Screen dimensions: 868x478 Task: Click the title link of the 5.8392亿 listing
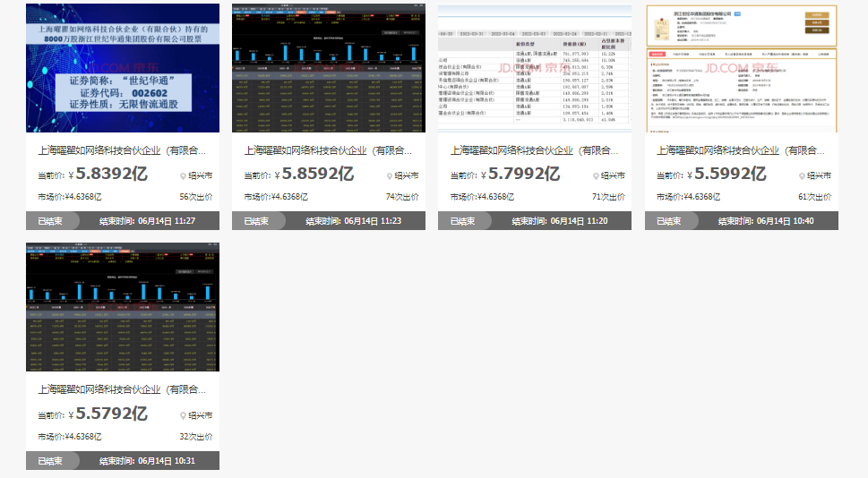pos(122,150)
